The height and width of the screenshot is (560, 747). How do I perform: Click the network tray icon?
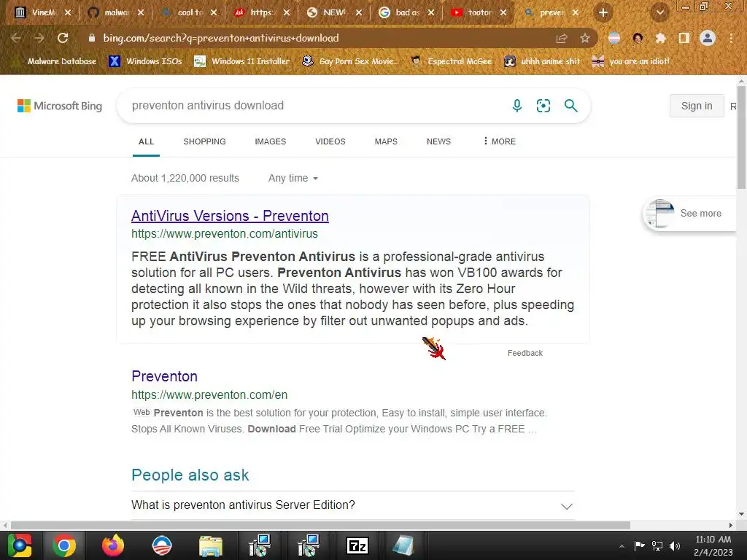tap(657, 545)
